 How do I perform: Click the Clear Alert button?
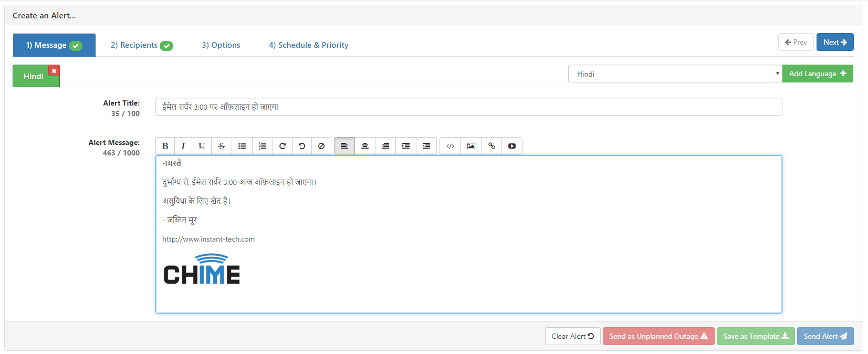[572, 336]
